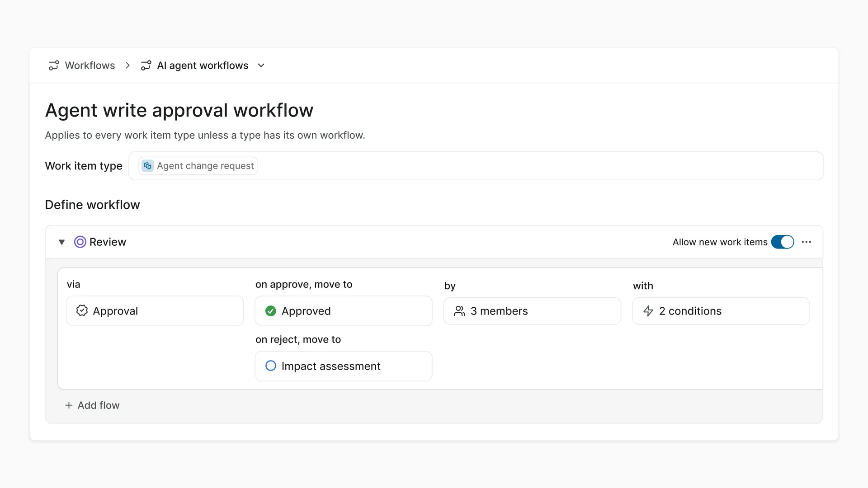Open the via Approval dropdown

pyautogui.click(x=155, y=311)
